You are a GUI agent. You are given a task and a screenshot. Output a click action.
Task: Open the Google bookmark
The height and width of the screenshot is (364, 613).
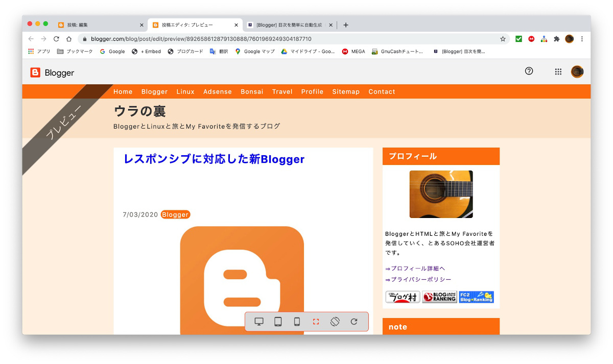pos(112,52)
